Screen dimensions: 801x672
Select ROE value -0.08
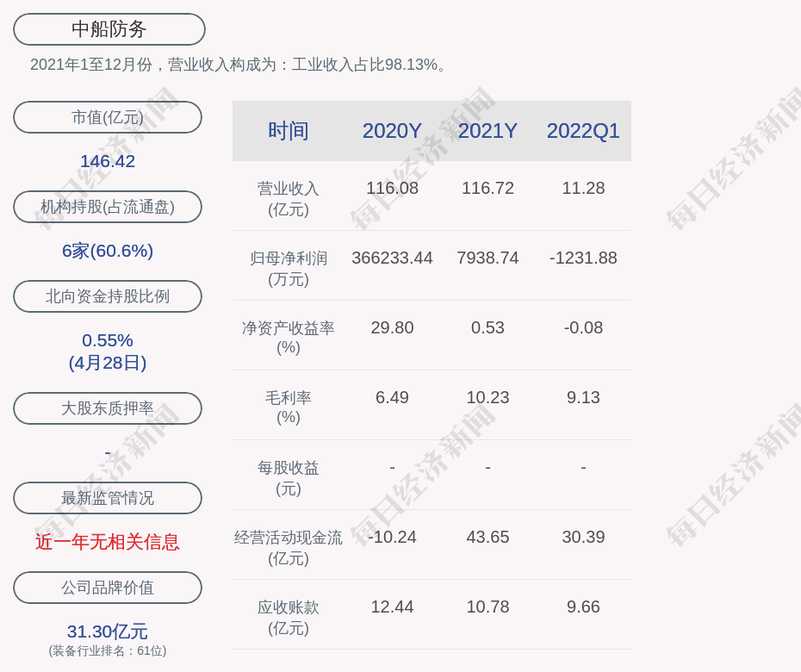[x=583, y=327]
